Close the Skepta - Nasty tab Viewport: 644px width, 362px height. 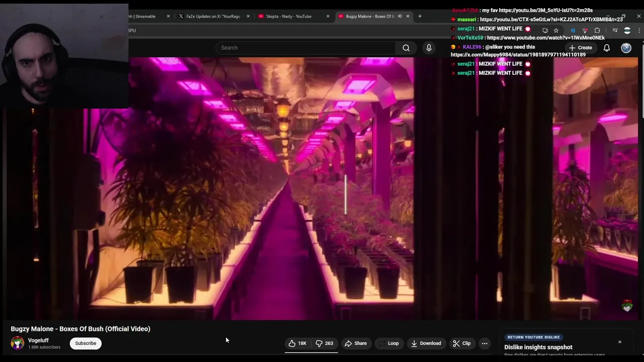(x=328, y=16)
